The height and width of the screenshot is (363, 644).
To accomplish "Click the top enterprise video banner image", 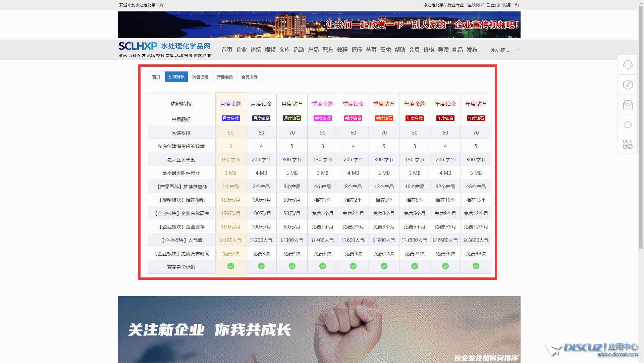I will pyautogui.click(x=319, y=25).
